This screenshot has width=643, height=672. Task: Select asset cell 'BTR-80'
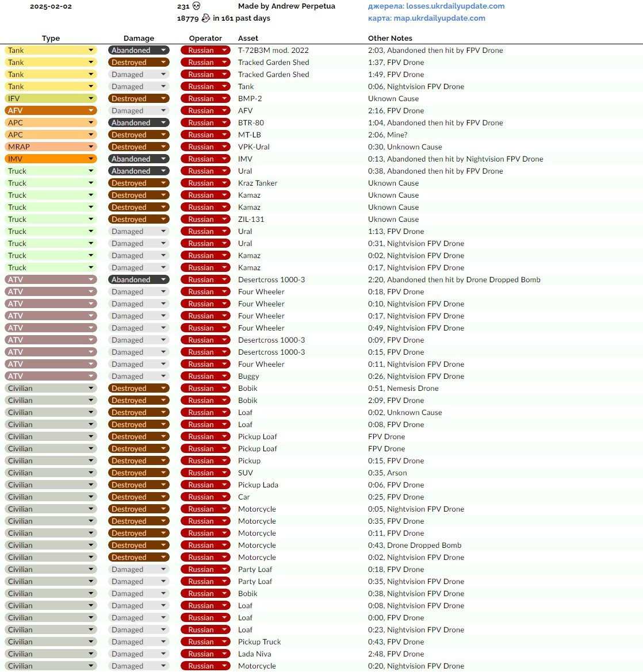click(251, 122)
